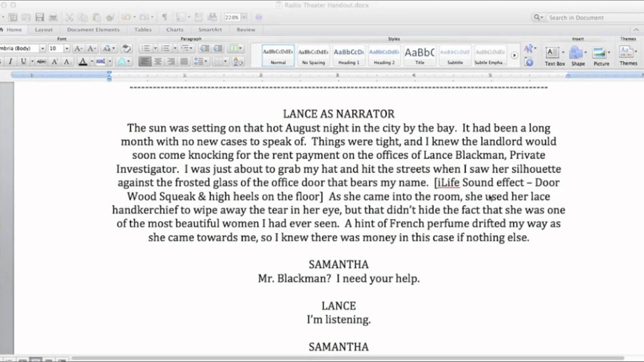Switch to the Home tab
The width and height of the screenshot is (644, 362).
pos(14,30)
